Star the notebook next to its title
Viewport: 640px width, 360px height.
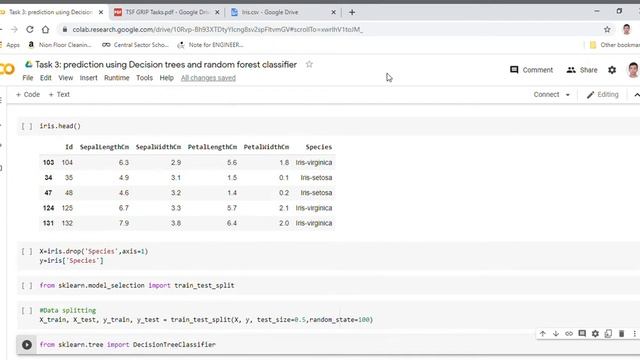309,64
